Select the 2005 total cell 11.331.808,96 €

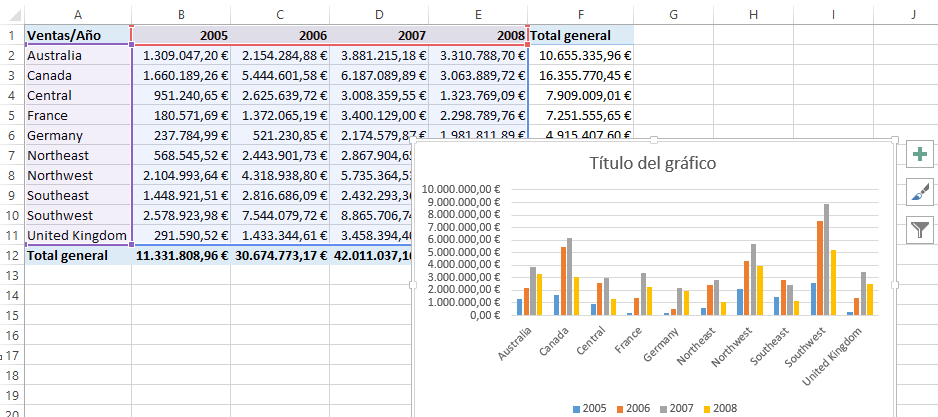click(x=180, y=255)
